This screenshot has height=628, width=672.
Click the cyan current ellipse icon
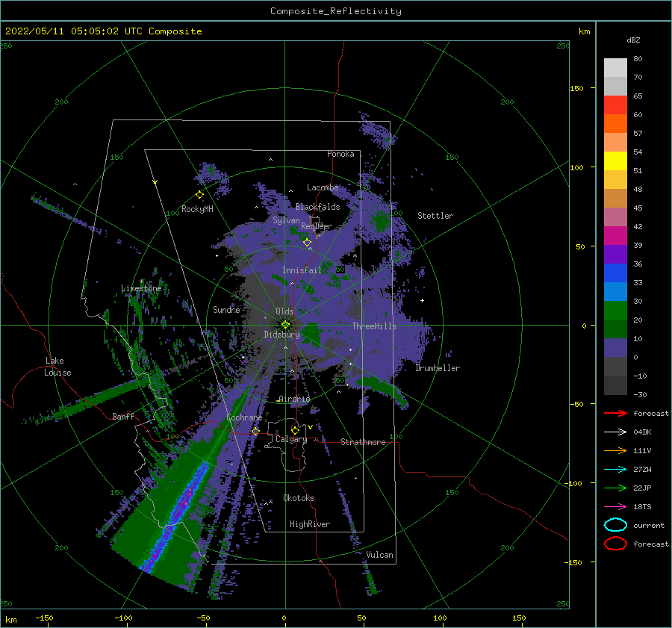coord(615,525)
